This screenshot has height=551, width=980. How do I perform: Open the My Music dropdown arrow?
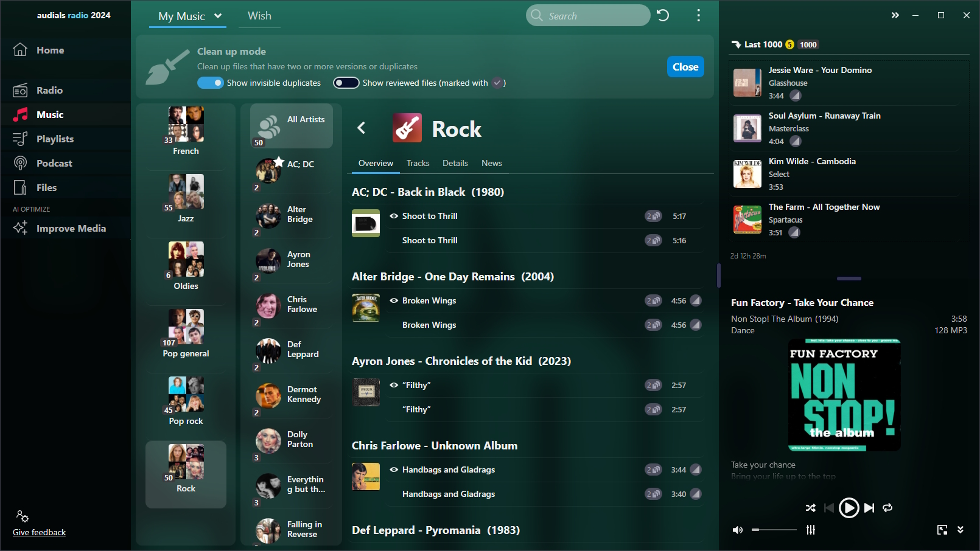coord(218,16)
